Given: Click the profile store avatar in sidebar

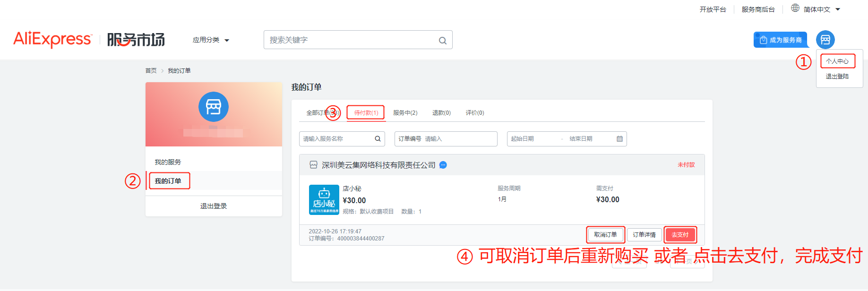Looking at the screenshot, I should (214, 107).
